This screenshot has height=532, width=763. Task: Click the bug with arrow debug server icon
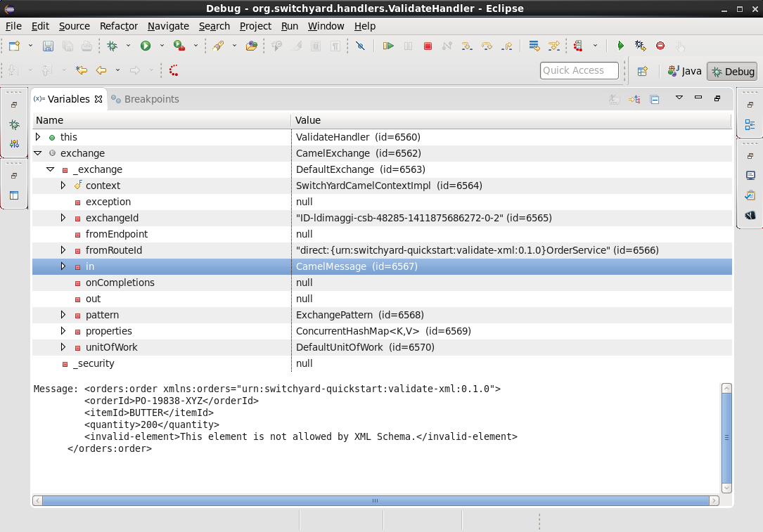(641, 46)
